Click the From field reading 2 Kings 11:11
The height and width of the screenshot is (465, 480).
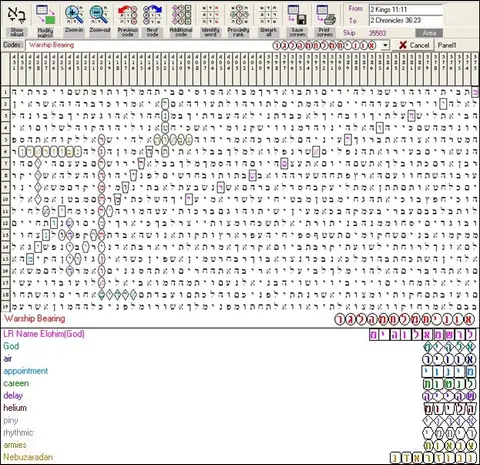point(406,10)
